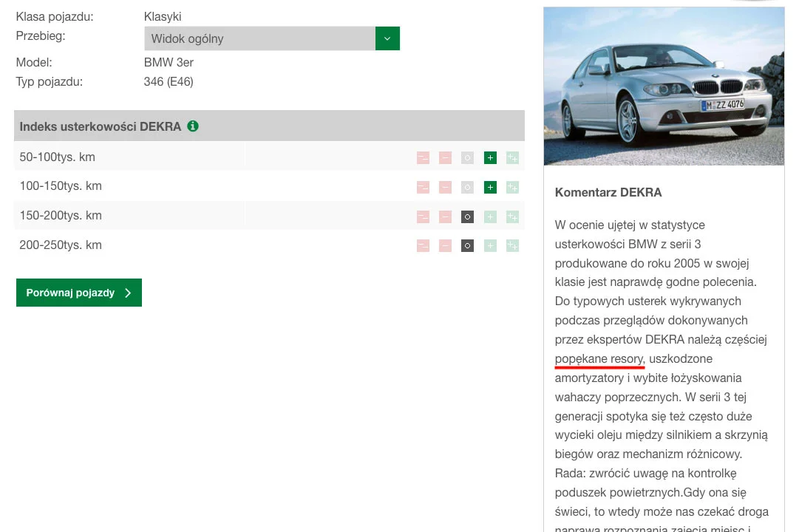Click the 50-100tys. km row label
Image resolution: width=799 pixels, height=532 pixels.
point(57,157)
